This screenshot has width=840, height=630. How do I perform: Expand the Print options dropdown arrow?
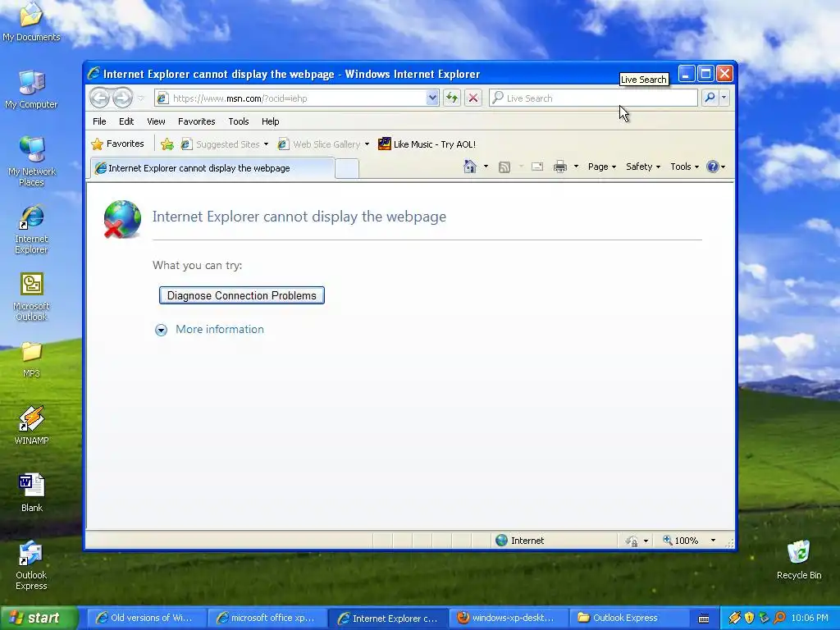click(577, 167)
